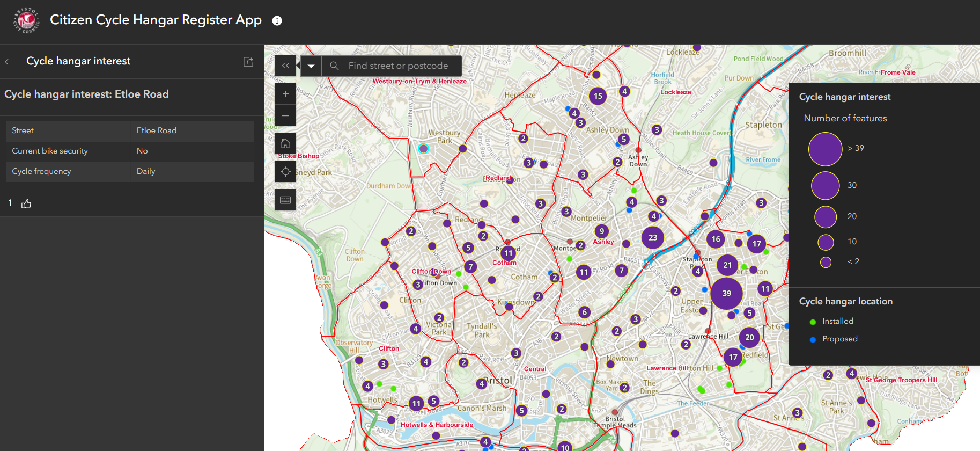980x451 pixels.
Task: Click the green Installed legend dot
Action: pos(813,322)
